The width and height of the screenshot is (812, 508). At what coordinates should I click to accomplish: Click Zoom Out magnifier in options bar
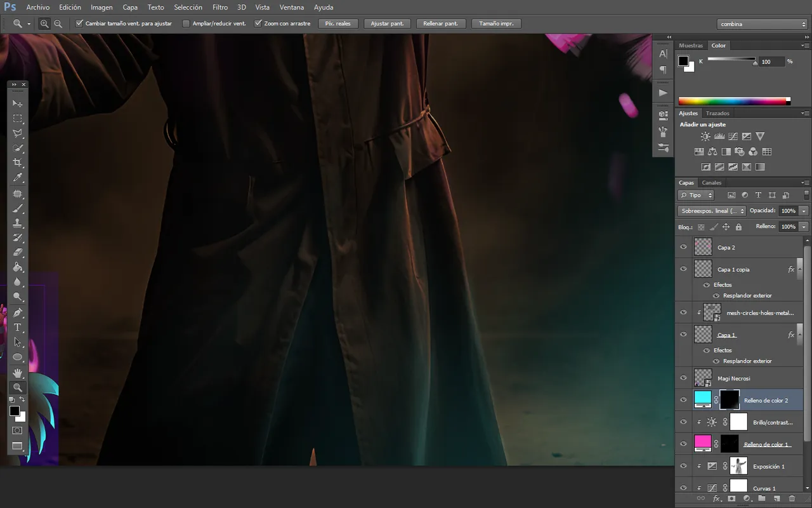point(58,23)
